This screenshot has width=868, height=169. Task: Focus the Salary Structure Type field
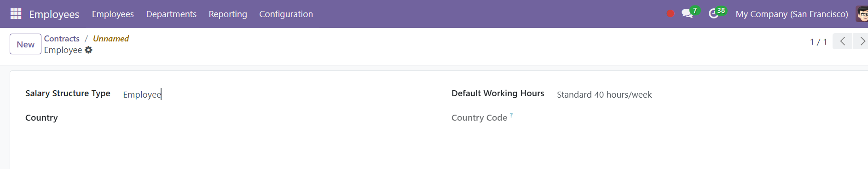click(x=276, y=94)
